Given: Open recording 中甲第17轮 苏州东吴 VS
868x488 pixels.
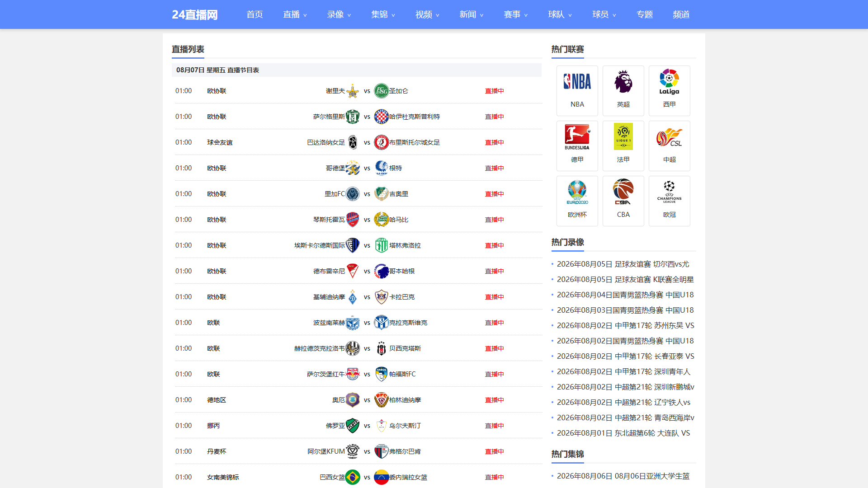Looking at the screenshot, I should pyautogui.click(x=626, y=325).
